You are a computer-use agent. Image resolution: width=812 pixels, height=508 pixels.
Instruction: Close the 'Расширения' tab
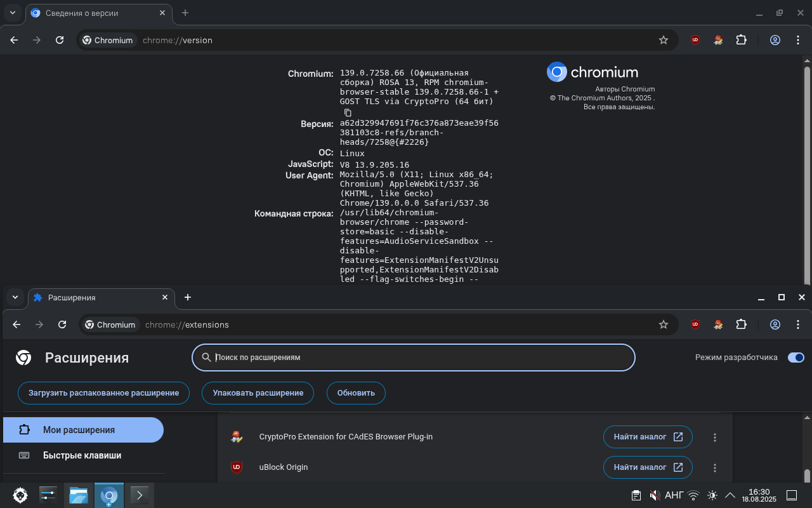pos(166,297)
